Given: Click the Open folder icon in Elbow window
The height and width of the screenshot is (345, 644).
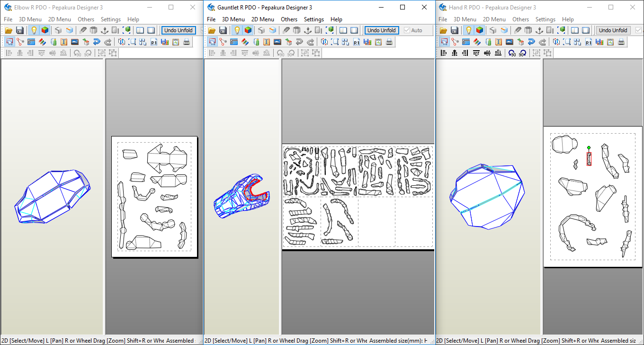Looking at the screenshot, I should click(x=9, y=30).
